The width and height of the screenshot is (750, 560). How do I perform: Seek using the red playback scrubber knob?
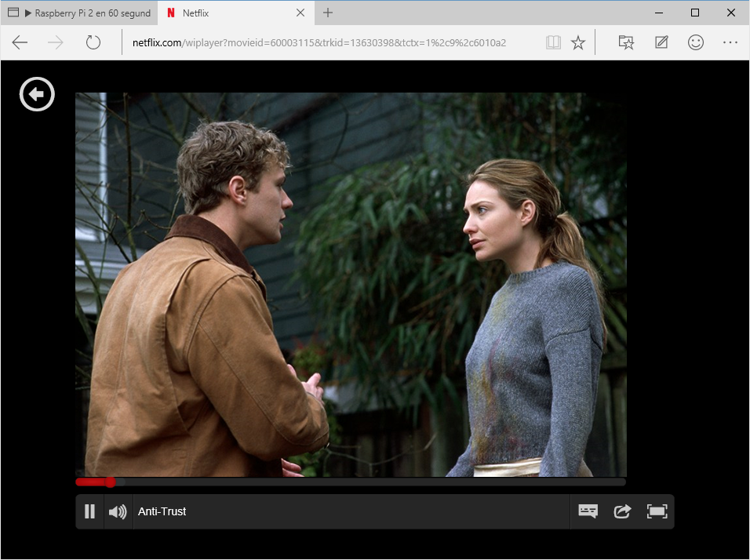point(111,482)
